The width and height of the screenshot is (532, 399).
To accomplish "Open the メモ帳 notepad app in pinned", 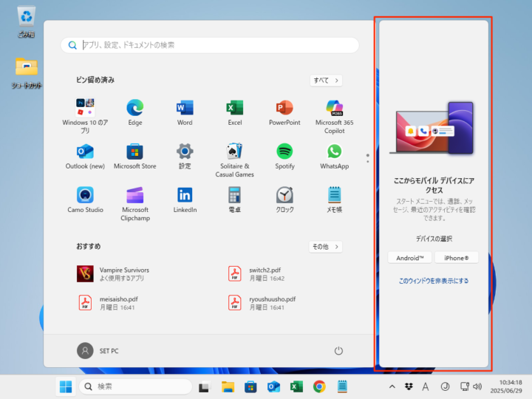I will [x=335, y=199].
